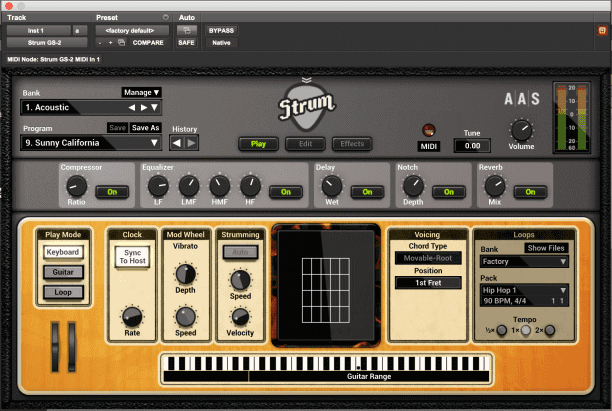Click the Equalizer HMF knob

tap(220, 186)
